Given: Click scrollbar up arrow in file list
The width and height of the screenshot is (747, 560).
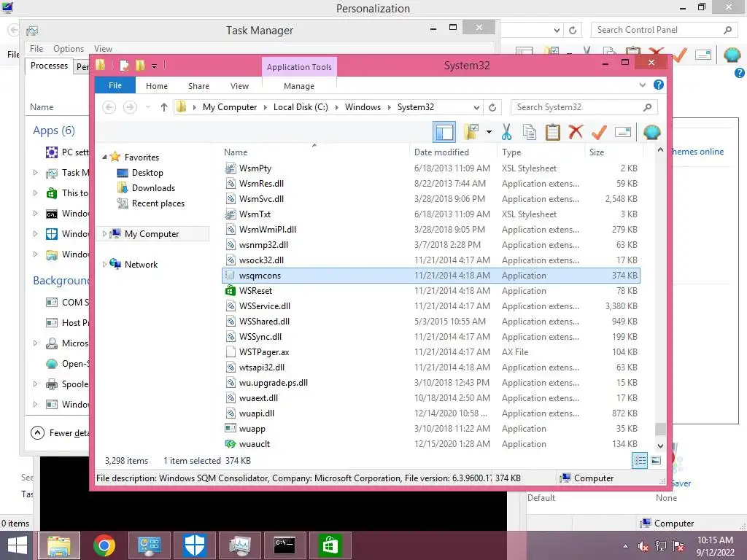Looking at the screenshot, I should pyautogui.click(x=660, y=149).
